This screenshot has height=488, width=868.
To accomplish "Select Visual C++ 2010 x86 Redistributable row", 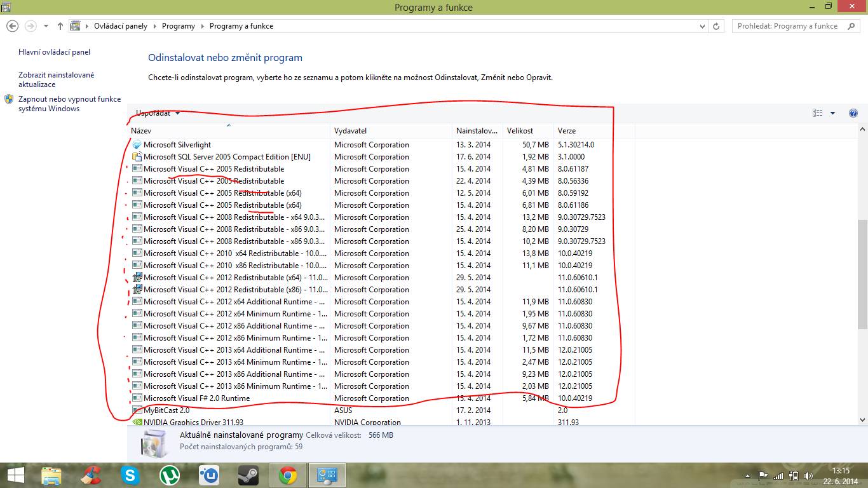I will (381, 266).
